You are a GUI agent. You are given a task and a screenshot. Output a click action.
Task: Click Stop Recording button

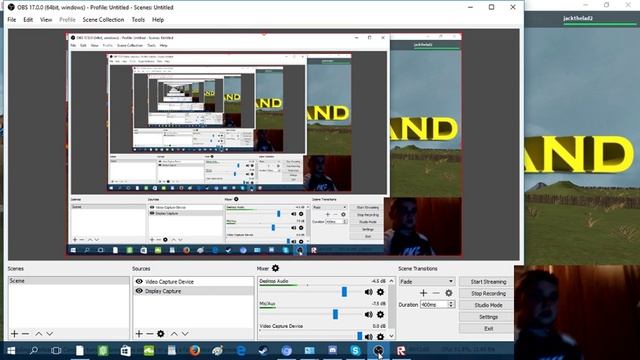click(488, 293)
